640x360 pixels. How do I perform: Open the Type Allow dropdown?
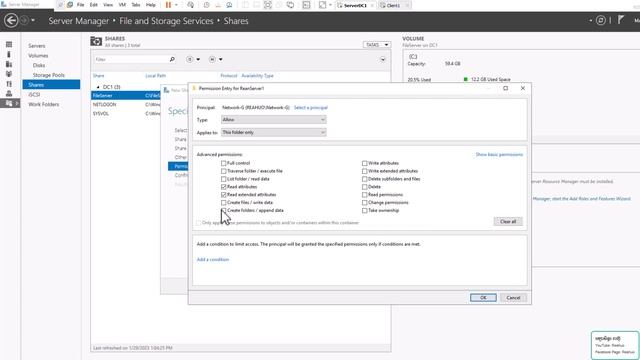(x=273, y=120)
